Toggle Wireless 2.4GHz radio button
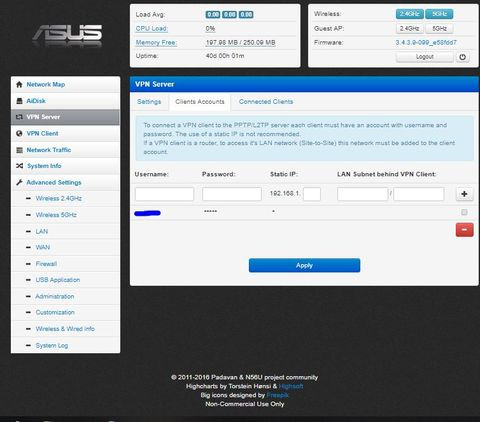 (x=409, y=14)
